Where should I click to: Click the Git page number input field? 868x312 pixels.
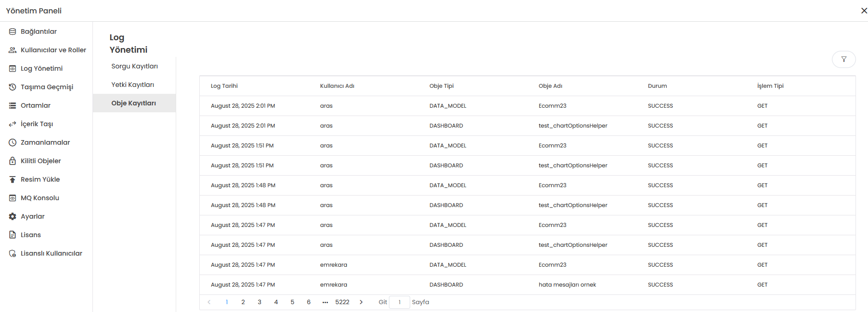400,302
